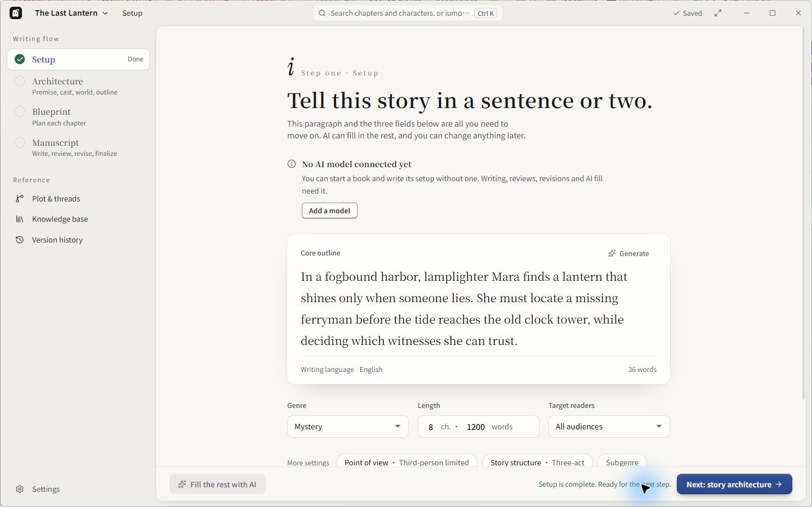Click the More settings label

coord(308,463)
